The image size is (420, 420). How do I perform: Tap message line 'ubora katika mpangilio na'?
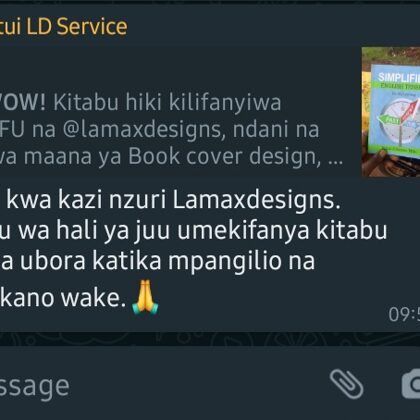[x=167, y=261]
